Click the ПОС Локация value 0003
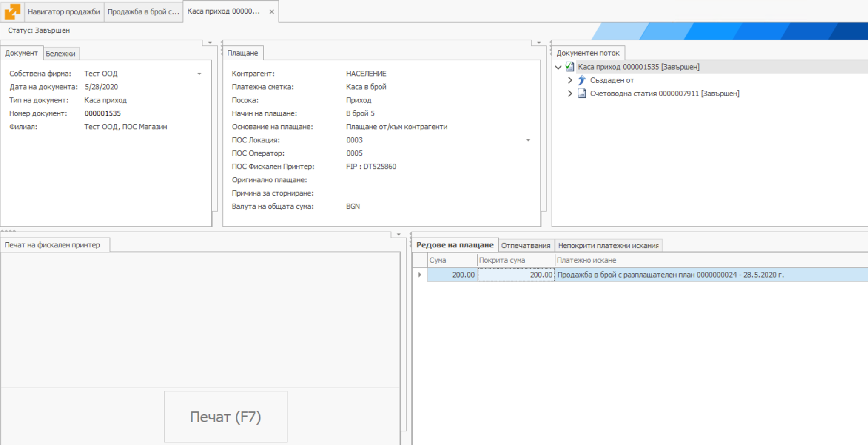 pyautogui.click(x=354, y=140)
